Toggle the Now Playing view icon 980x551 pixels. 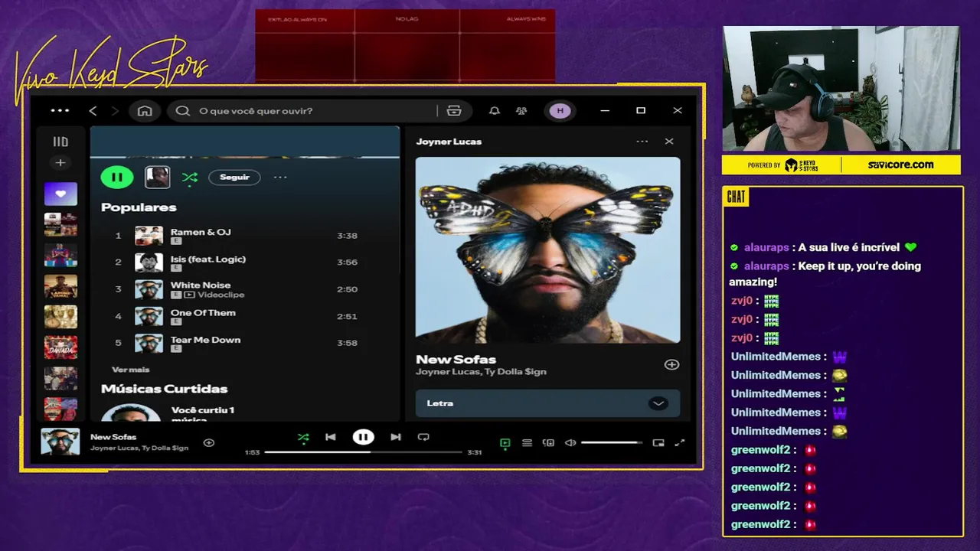point(505,442)
